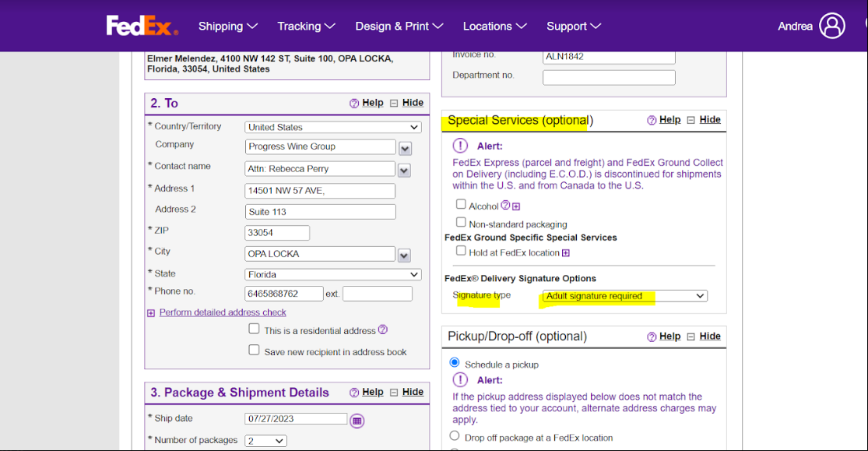The image size is (868, 451).
Task: Click the Alcohol question-mark info icon
Action: (x=505, y=206)
